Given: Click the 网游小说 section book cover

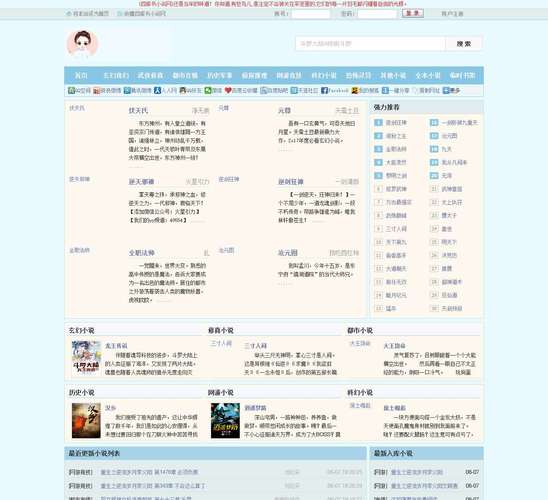Looking at the screenshot, I should click(x=225, y=421).
